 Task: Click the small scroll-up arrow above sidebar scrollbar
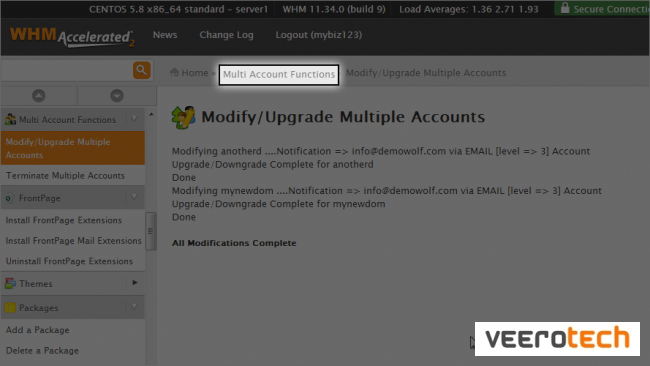[151, 114]
